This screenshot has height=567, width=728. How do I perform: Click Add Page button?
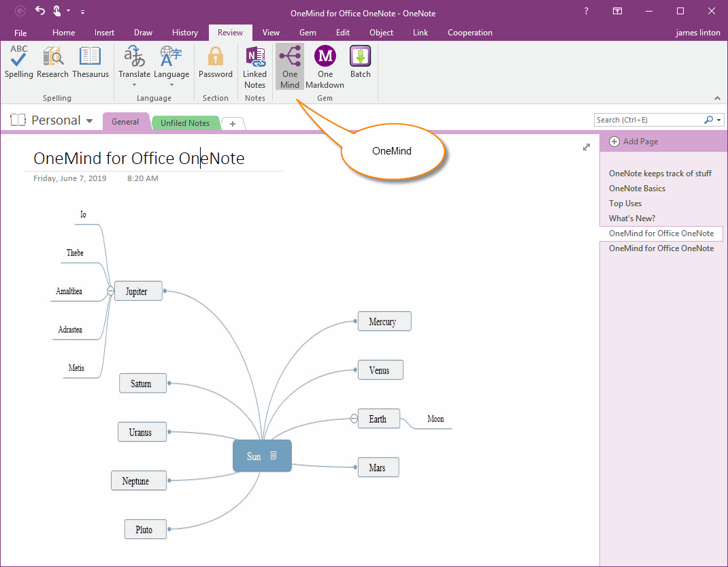(x=633, y=142)
